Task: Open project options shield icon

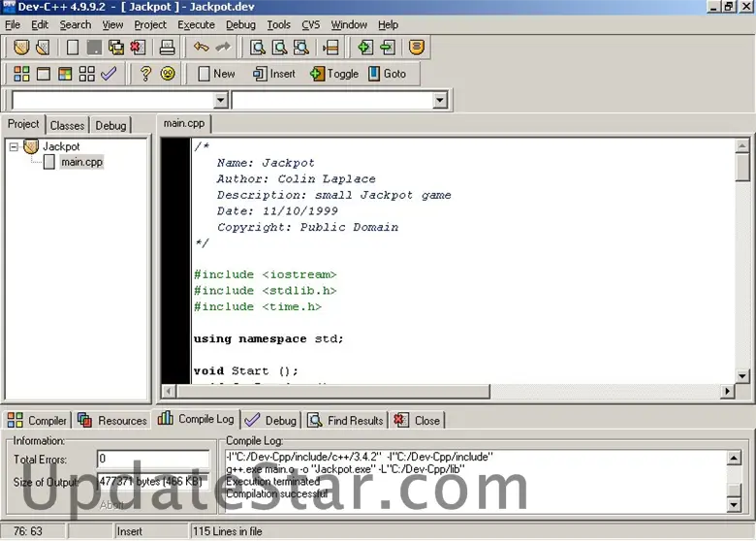Action: (x=417, y=48)
